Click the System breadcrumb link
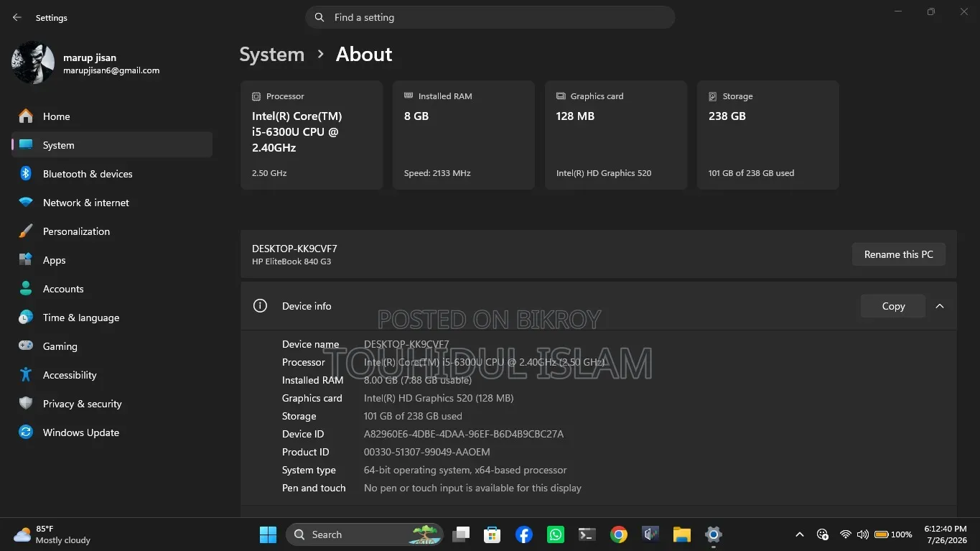This screenshot has height=551, width=980. coord(271,55)
